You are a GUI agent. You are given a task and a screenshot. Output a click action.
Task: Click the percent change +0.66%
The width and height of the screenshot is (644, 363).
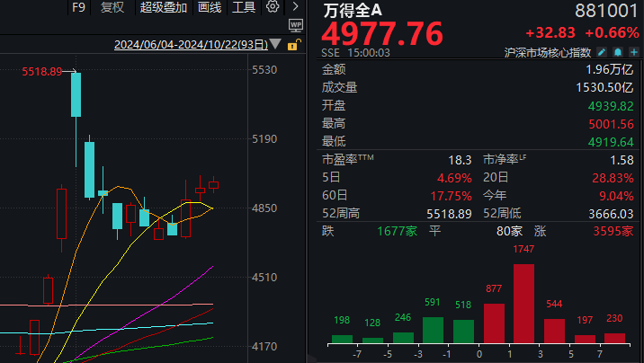[612, 33]
